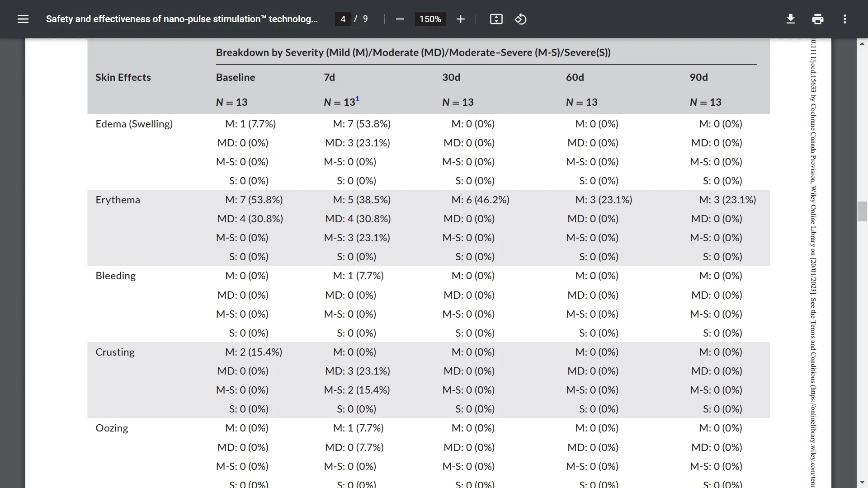
Task: Click the 'Erythema' row label
Action: point(118,200)
